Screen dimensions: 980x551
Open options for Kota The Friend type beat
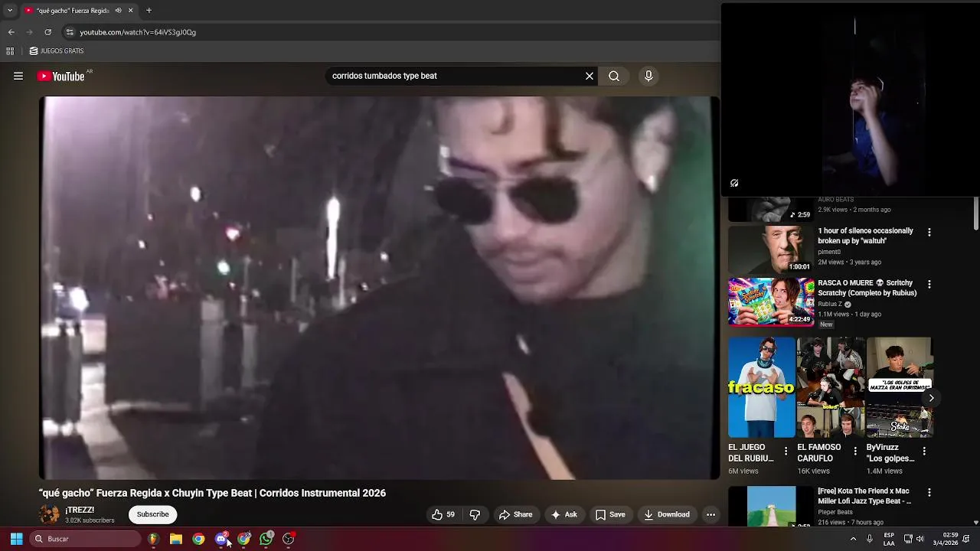point(929,493)
